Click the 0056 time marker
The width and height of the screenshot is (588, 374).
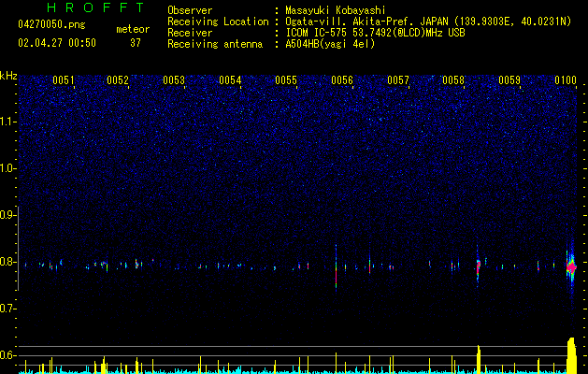pos(342,80)
